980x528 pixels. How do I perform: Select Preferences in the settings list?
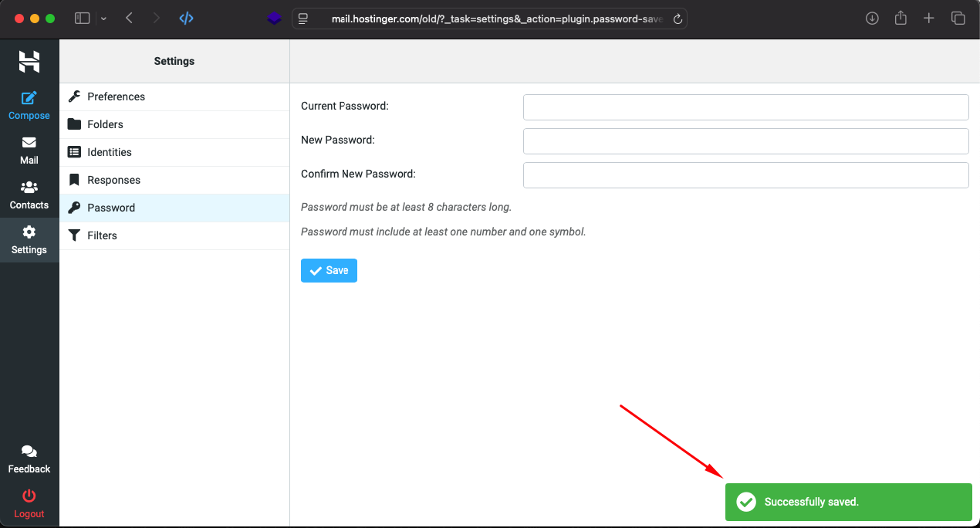(116, 96)
